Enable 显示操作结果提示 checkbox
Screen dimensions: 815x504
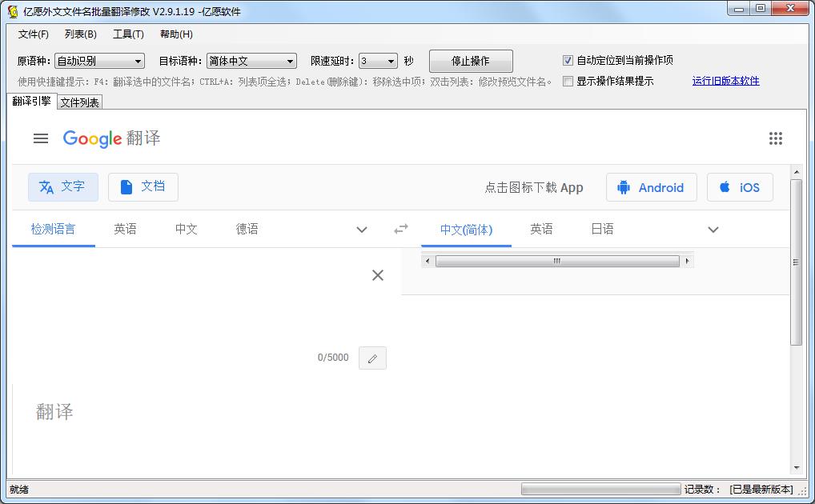(x=568, y=81)
